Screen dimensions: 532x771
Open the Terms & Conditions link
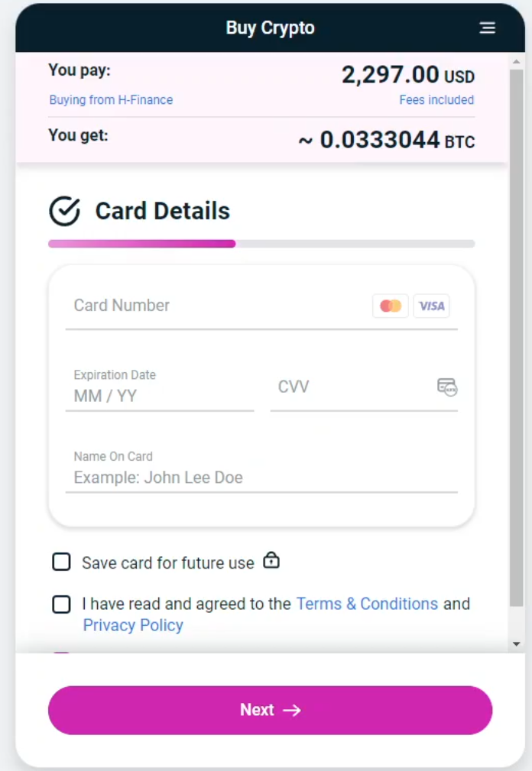click(367, 604)
